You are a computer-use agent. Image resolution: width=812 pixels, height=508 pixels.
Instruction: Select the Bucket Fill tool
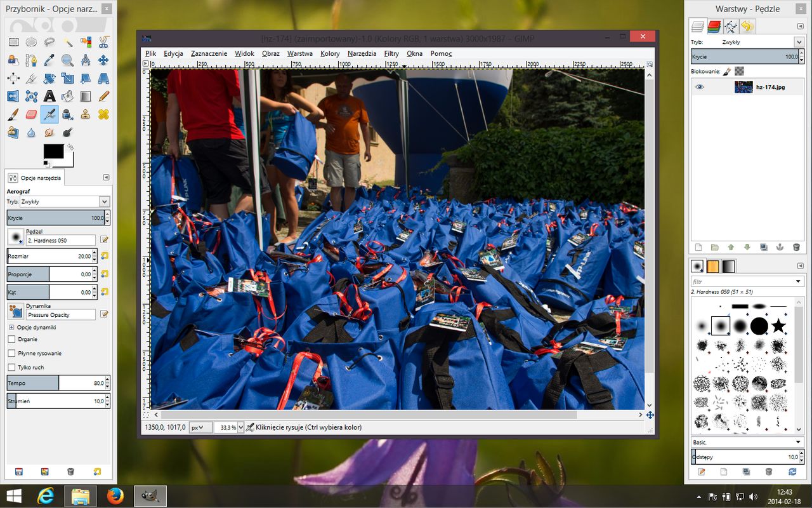[67, 97]
